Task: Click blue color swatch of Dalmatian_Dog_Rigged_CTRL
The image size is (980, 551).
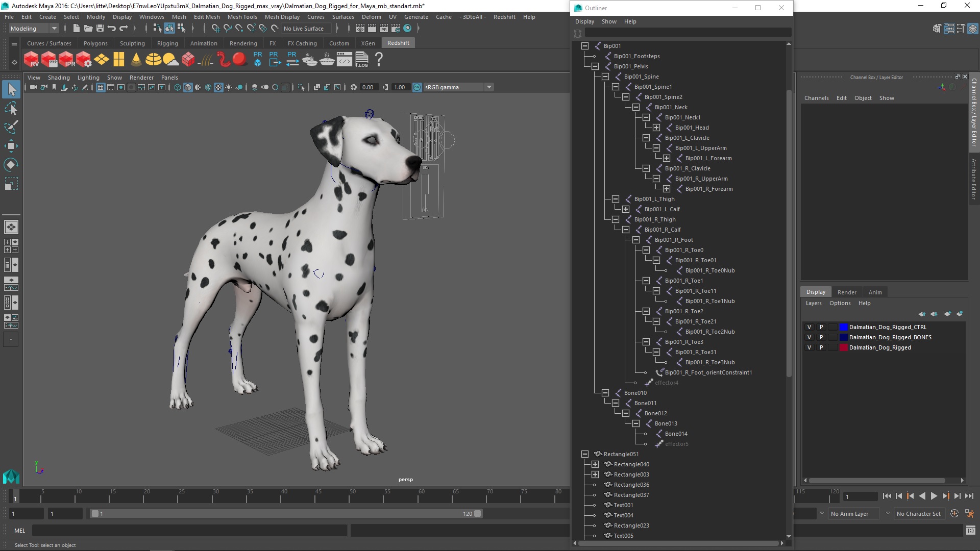Action: point(844,327)
